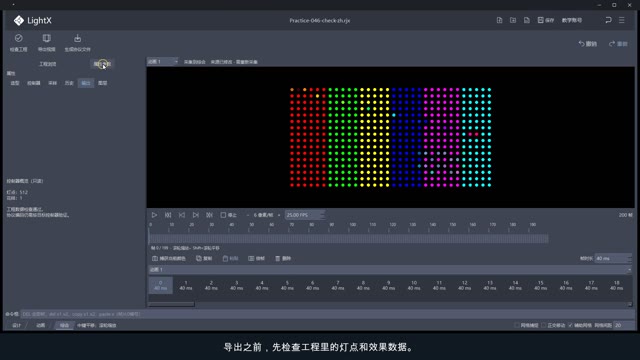Click the save-as document icon in title bar
The height and width of the screenshot is (360, 640).
click(x=527, y=20)
